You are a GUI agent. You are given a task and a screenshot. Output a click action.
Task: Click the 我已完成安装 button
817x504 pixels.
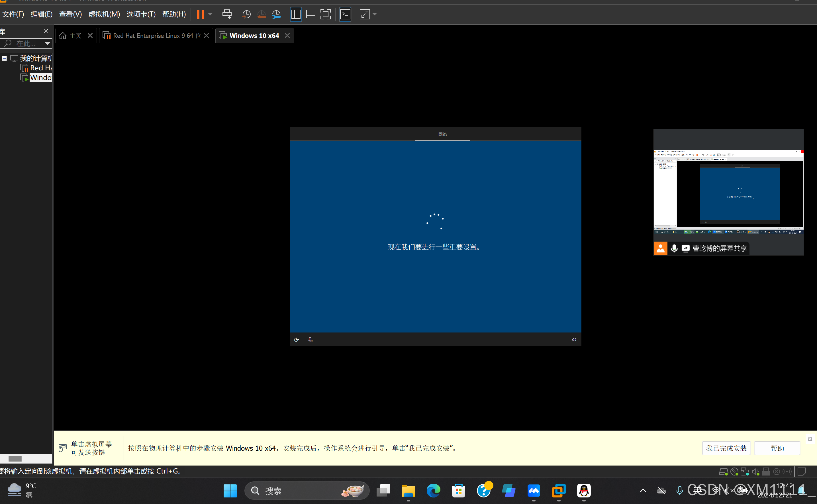click(x=726, y=448)
